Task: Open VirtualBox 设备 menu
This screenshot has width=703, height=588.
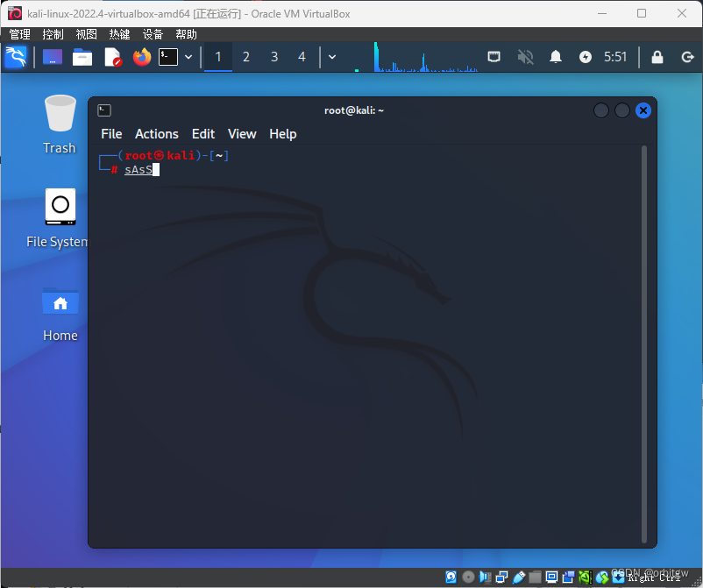Action: tap(153, 34)
